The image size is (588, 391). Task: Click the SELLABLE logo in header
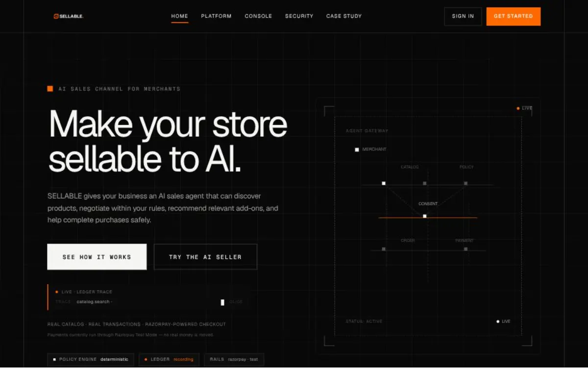click(x=69, y=16)
